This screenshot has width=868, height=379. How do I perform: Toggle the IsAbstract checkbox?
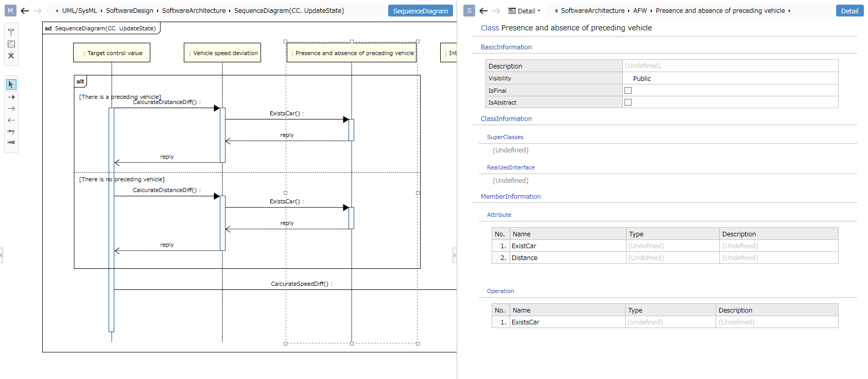pos(628,102)
